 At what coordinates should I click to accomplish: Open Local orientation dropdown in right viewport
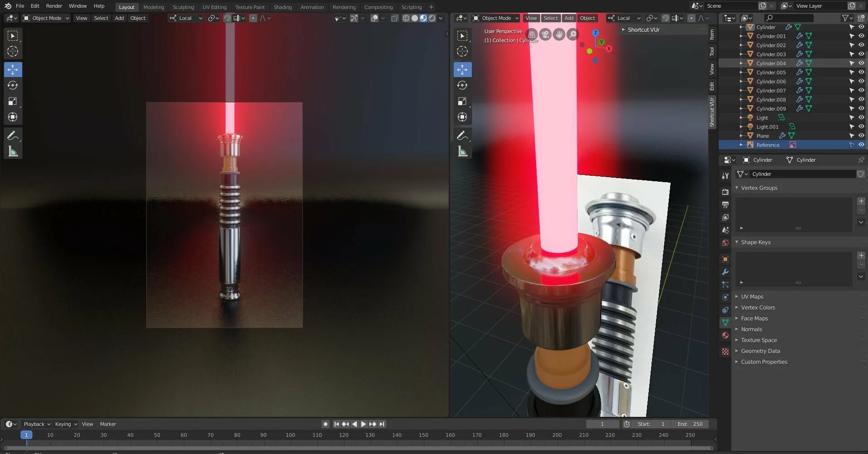[x=624, y=18]
